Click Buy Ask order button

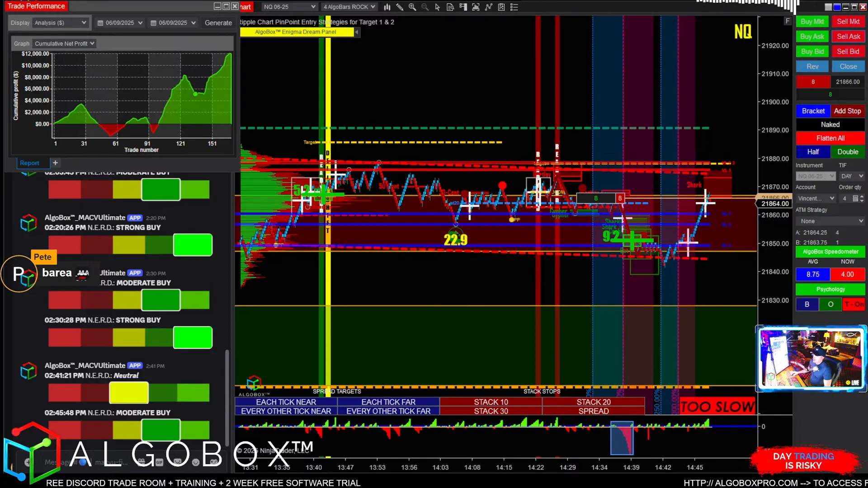tap(812, 36)
